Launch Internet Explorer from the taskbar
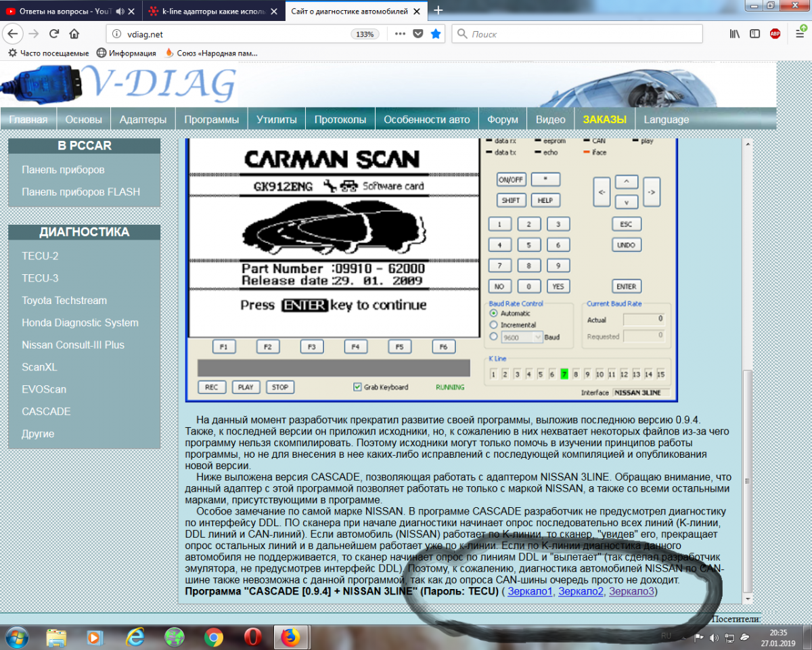Screen dimensions: 812x650 (x=135, y=637)
